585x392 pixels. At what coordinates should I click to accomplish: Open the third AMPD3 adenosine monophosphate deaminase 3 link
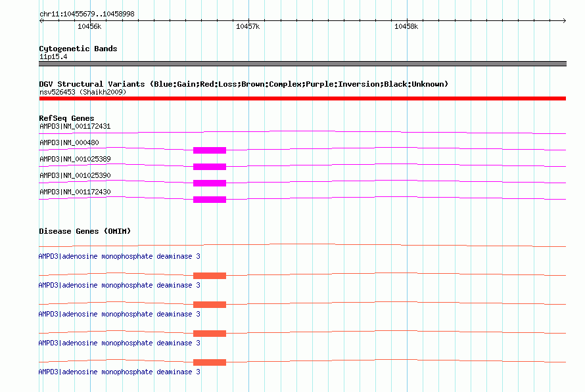click(x=120, y=314)
